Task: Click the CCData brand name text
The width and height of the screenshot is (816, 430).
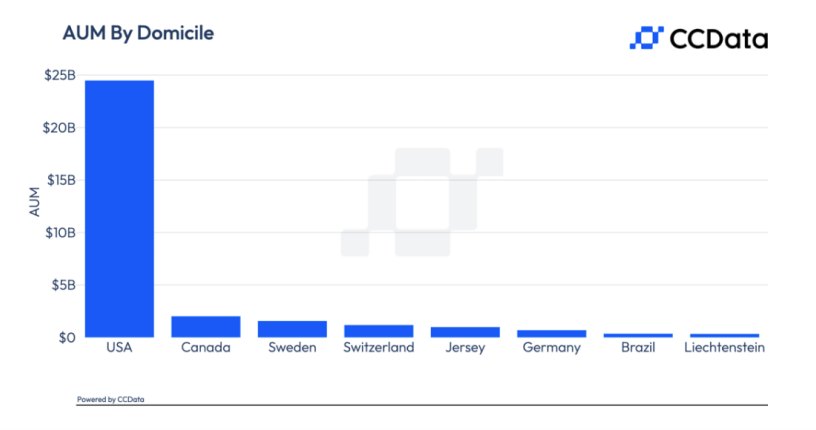Action: [718, 39]
